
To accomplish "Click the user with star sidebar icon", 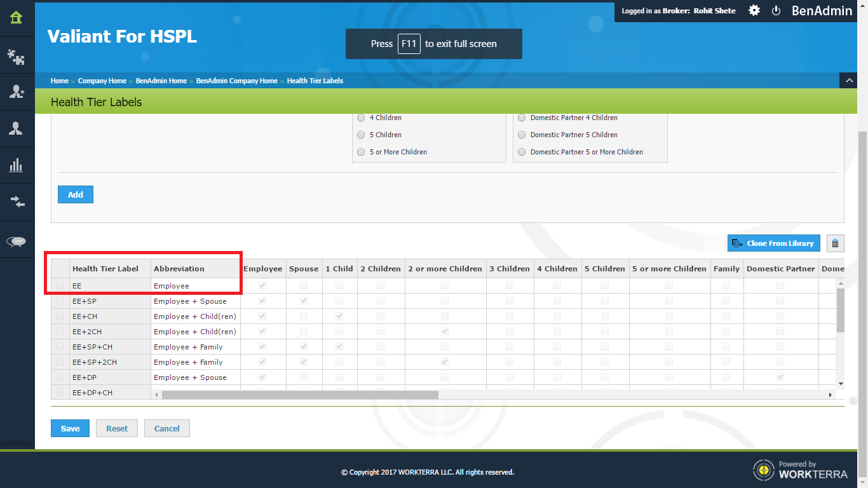I will [x=17, y=92].
